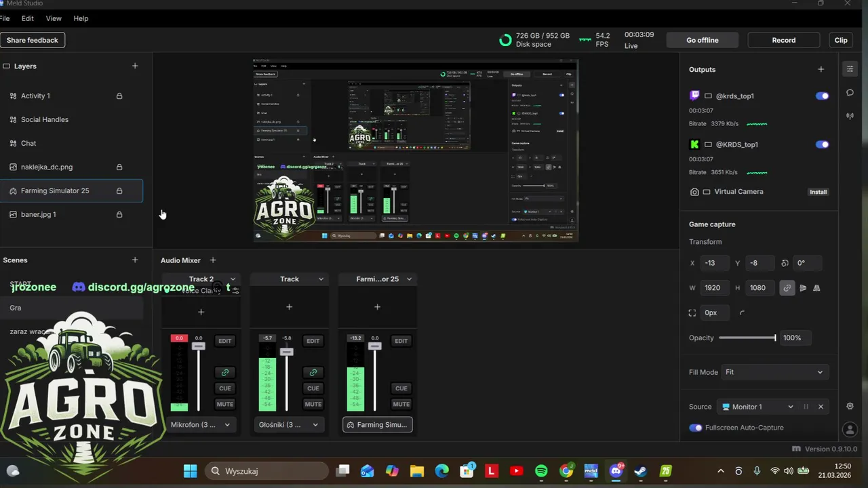Expand the Farmi...or 25 track dropdown
Screen dimensions: 868x488
[x=409, y=279]
